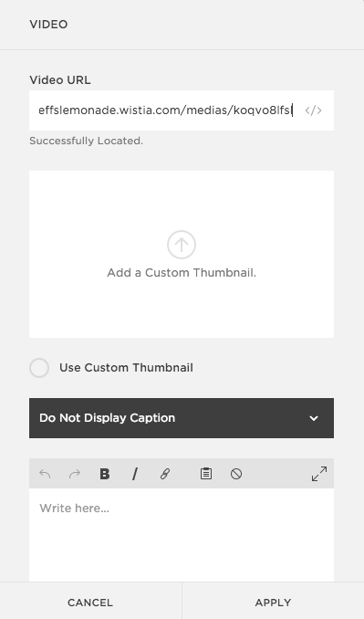Enable the Use Custom Thumbnail option
364x619 pixels.
coord(39,368)
